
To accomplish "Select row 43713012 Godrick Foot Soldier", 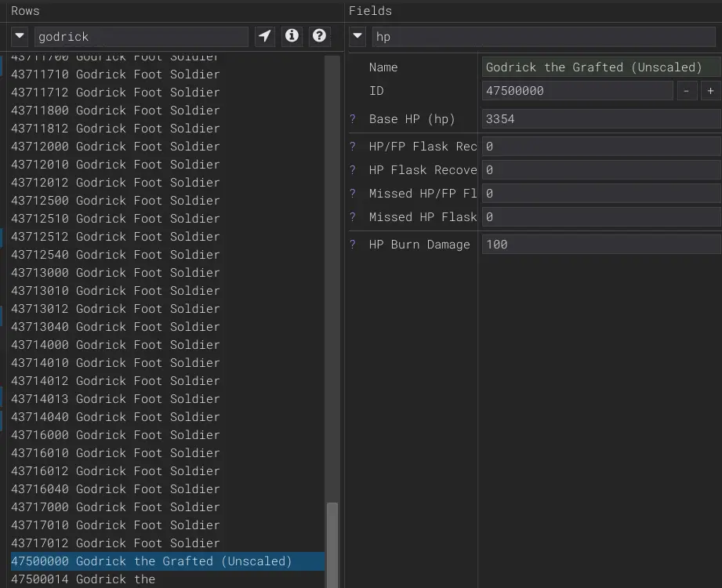I will 168,309.
